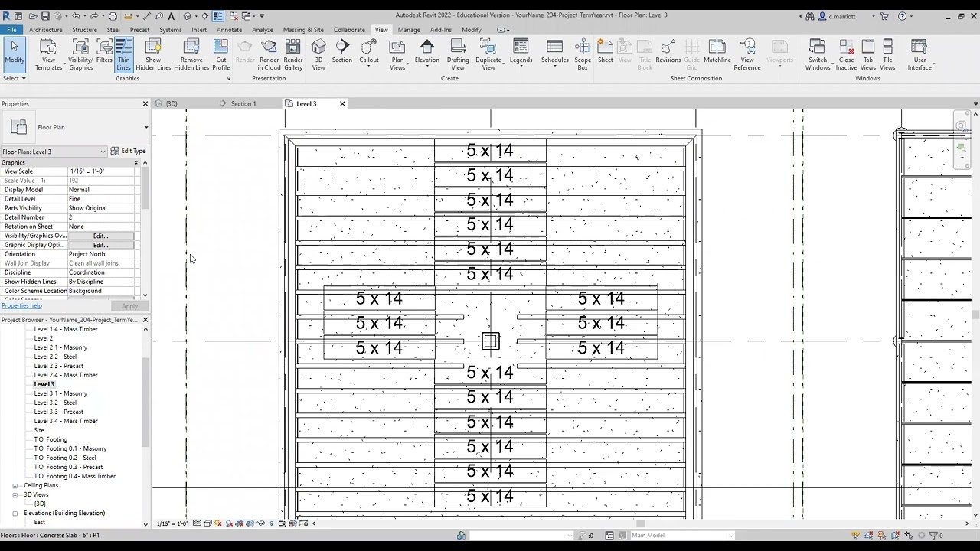This screenshot has height=551, width=980.
Task: Collapse Elevations (Building Elevation) node
Action: click(15, 513)
